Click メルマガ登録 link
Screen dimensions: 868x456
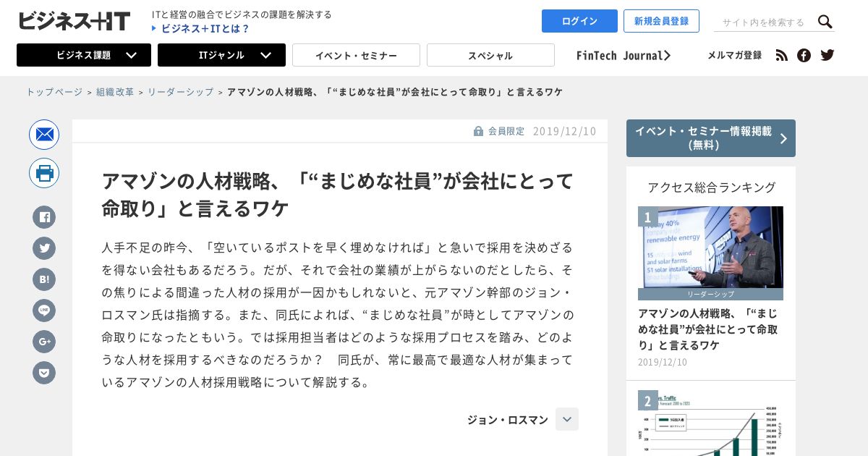pyautogui.click(x=734, y=55)
